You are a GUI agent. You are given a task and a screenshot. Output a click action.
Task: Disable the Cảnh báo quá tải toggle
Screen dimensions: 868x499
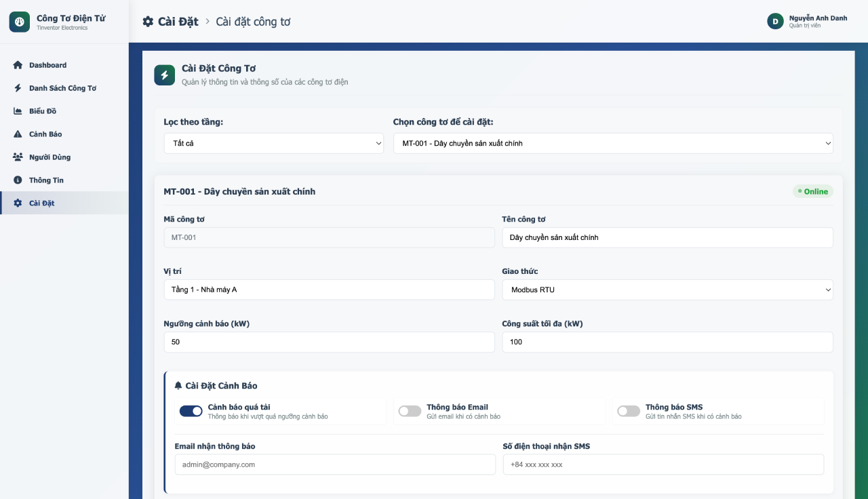191,411
